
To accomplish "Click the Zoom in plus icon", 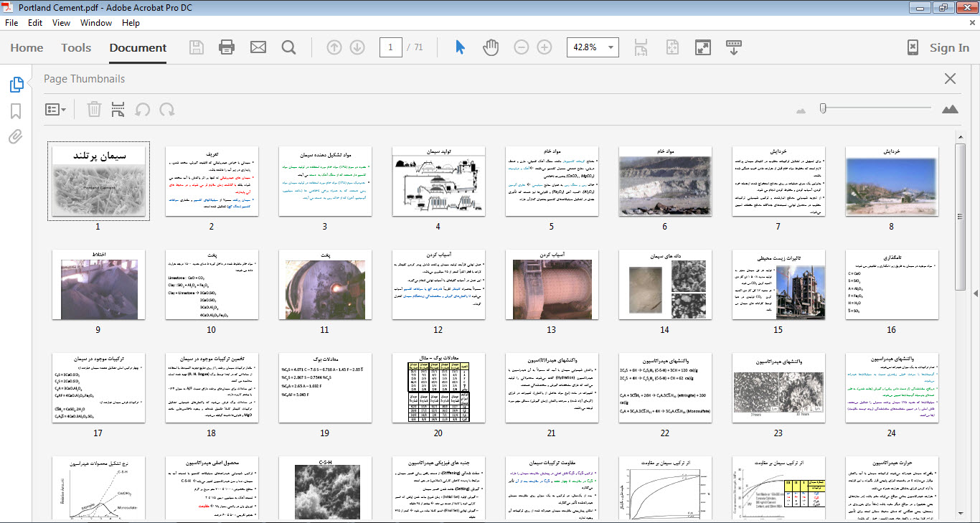I will tap(545, 47).
